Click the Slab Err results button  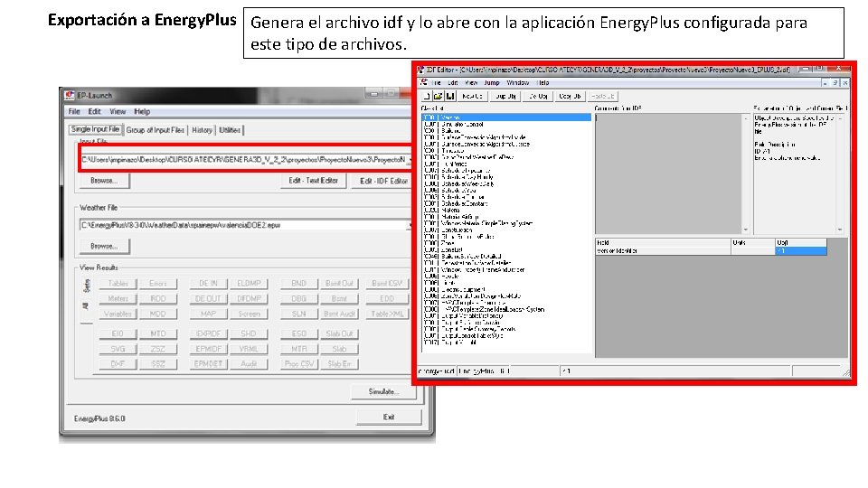click(x=339, y=364)
